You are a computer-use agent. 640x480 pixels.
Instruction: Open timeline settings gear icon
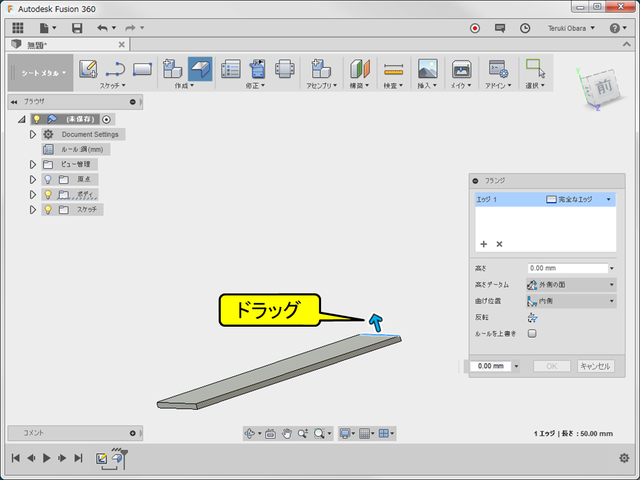pos(624,458)
